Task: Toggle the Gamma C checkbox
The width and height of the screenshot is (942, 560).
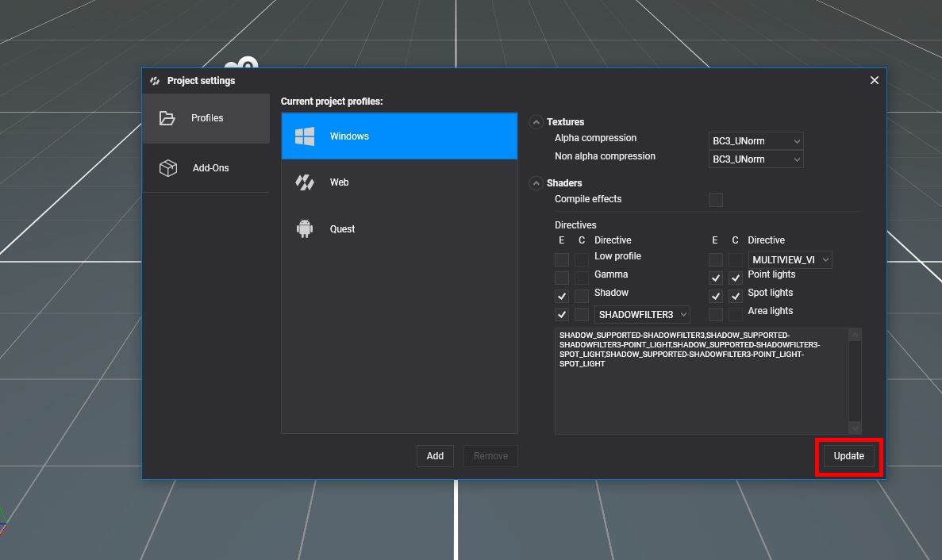Action: pos(582,278)
